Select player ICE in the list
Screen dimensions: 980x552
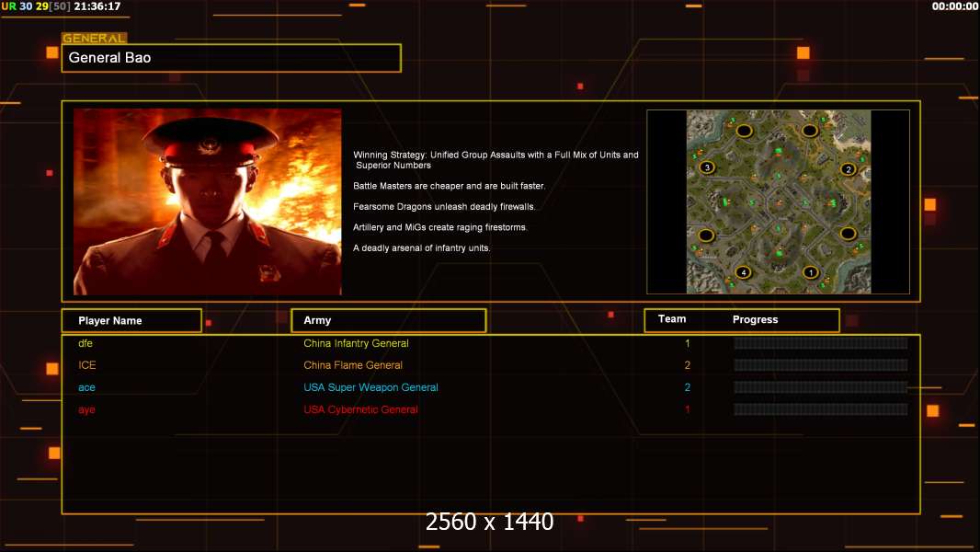click(x=86, y=365)
